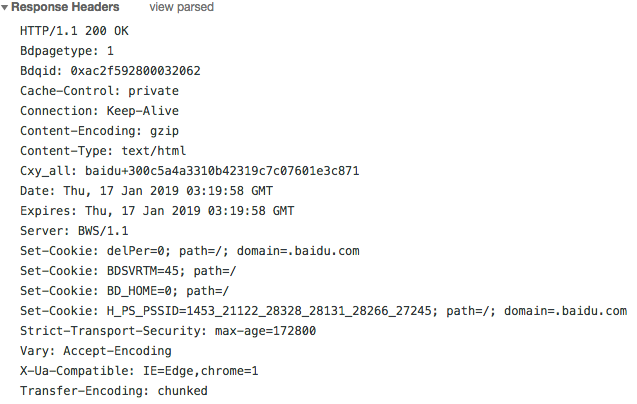Viewport: 637px width, 404px height.
Task: Click the Content-Type: text/html header
Action: coord(103,151)
